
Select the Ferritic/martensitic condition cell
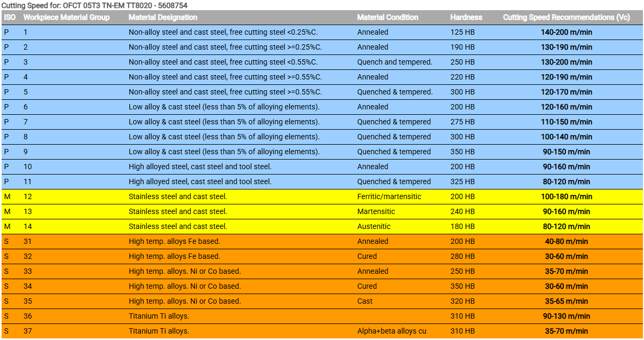click(389, 196)
